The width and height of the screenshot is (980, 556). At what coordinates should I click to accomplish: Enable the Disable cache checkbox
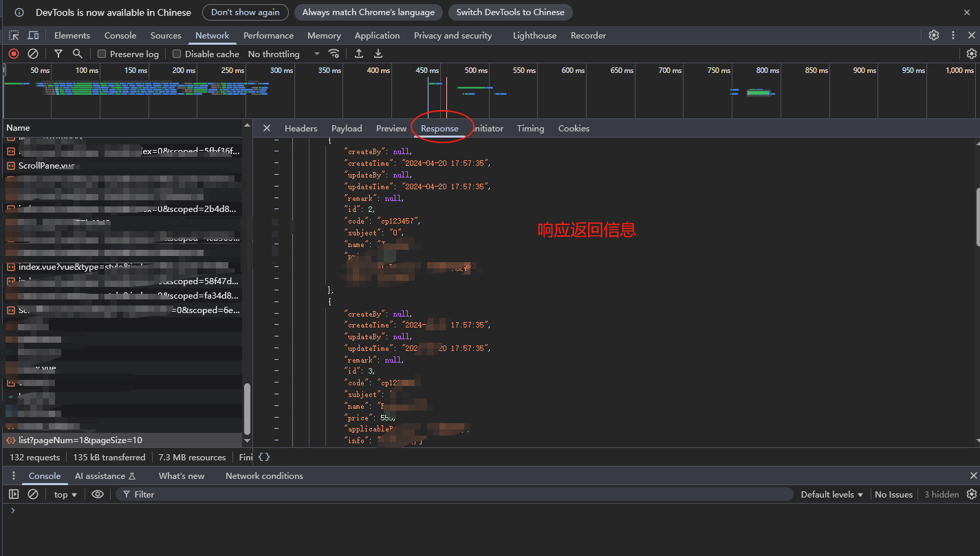click(x=177, y=54)
